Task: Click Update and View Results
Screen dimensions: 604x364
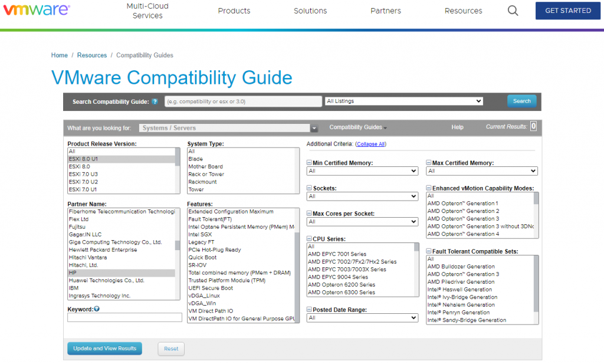Action: 105,349
